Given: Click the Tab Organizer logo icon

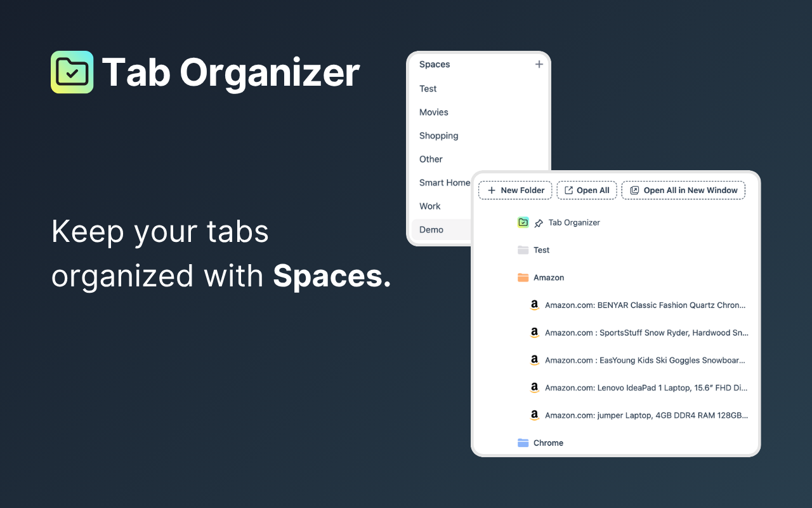Looking at the screenshot, I should [x=72, y=72].
